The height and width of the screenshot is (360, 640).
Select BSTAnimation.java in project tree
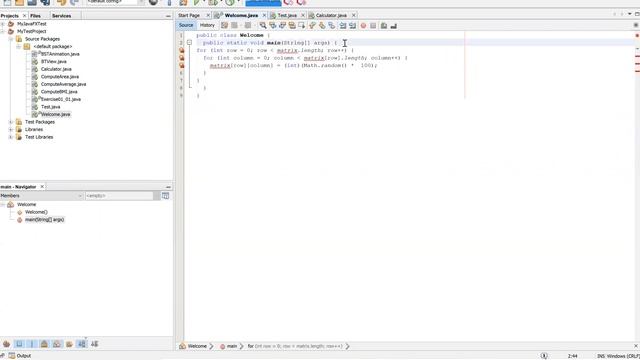[60, 54]
